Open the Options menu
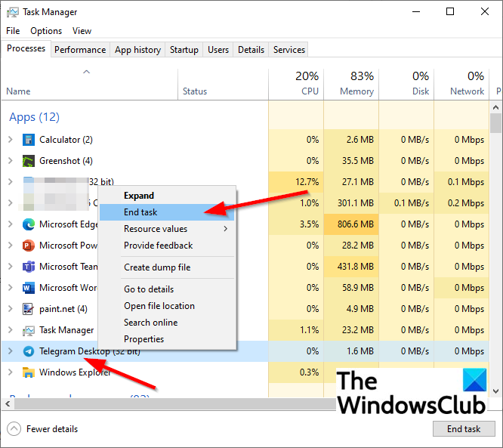The height and width of the screenshot is (448, 503). tap(46, 31)
